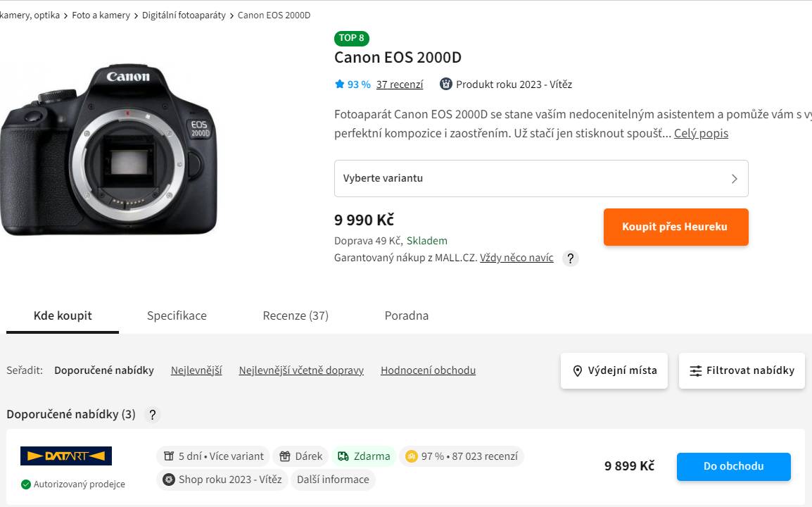Click the Do obchodu button
The width and height of the screenshot is (812, 507).
coord(733,467)
